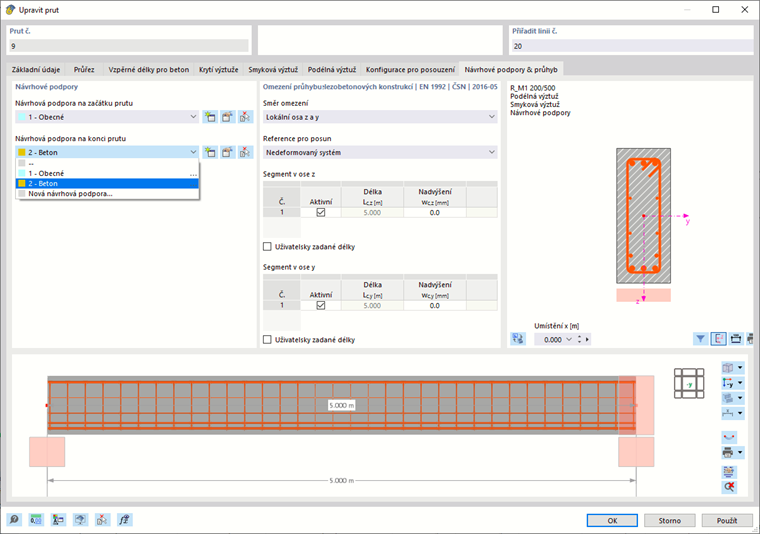Click the section view swap icon left of Umístění x

(518, 339)
